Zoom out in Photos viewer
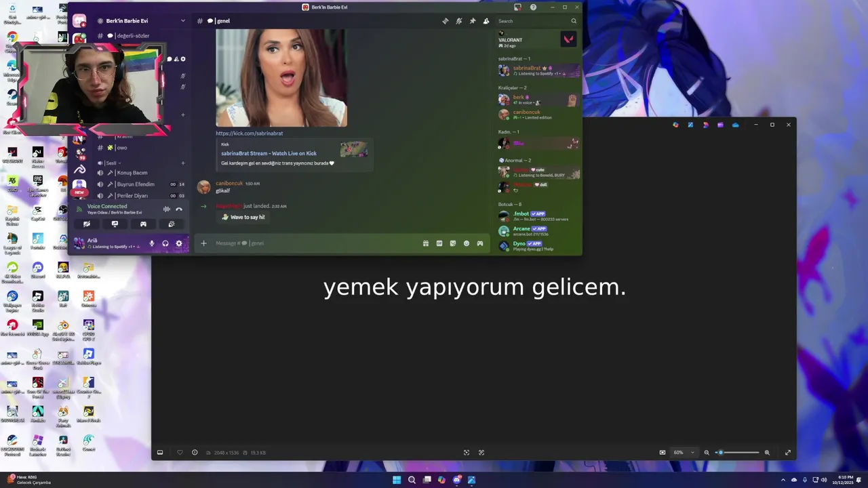Image resolution: width=868 pixels, height=488 pixels. point(707,453)
